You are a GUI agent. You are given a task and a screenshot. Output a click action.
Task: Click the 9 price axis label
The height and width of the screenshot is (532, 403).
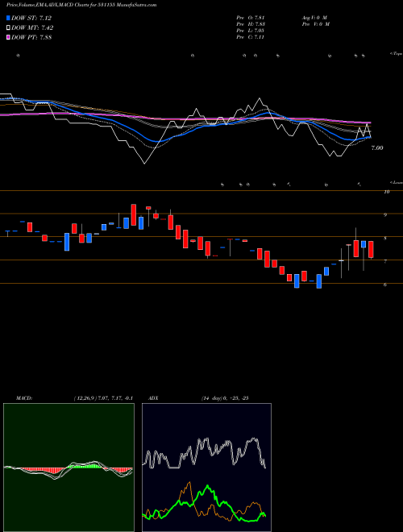[x=385, y=215]
